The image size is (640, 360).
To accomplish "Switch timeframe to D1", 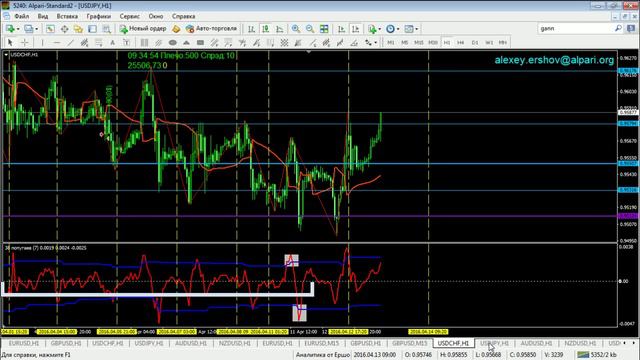I will [475, 42].
